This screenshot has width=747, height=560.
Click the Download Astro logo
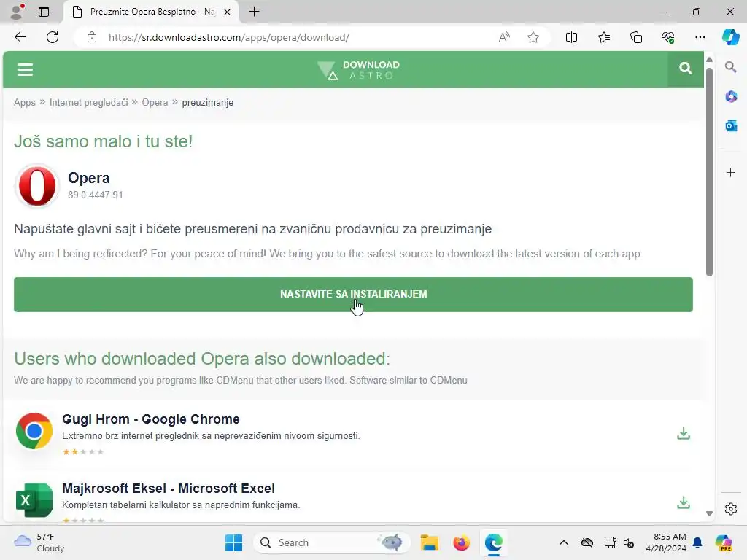pos(358,70)
